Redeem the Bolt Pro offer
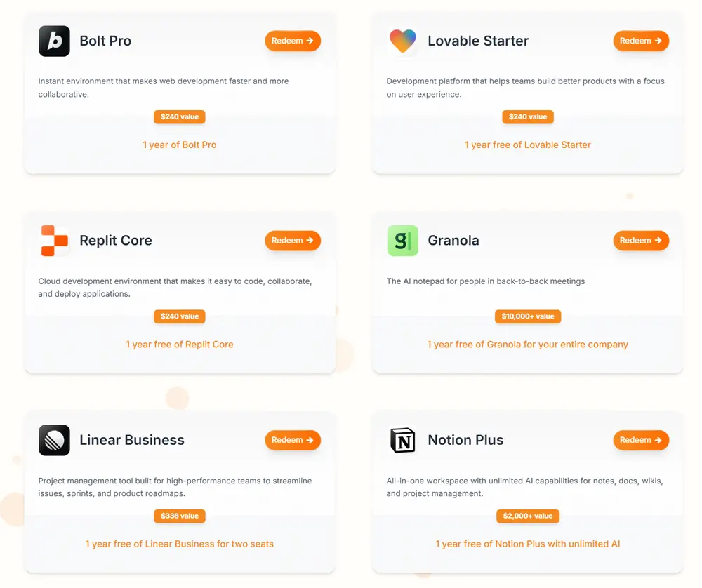Image resolution: width=702 pixels, height=588 pixels. [x=293, y=41]
